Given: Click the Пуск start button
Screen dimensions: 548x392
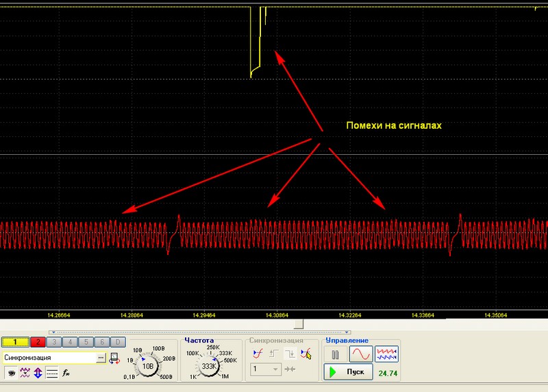Looking at the screenshot, I should tap(348, 372).
